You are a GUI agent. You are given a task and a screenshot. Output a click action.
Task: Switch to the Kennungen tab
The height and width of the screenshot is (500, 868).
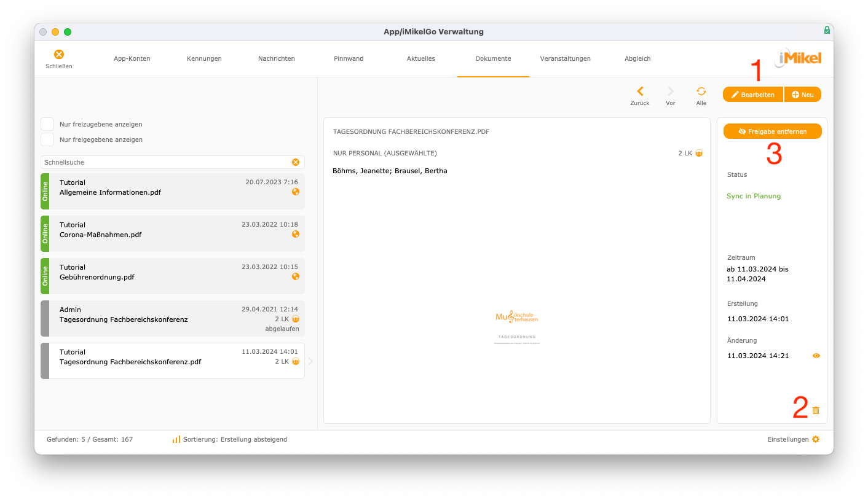204,59
